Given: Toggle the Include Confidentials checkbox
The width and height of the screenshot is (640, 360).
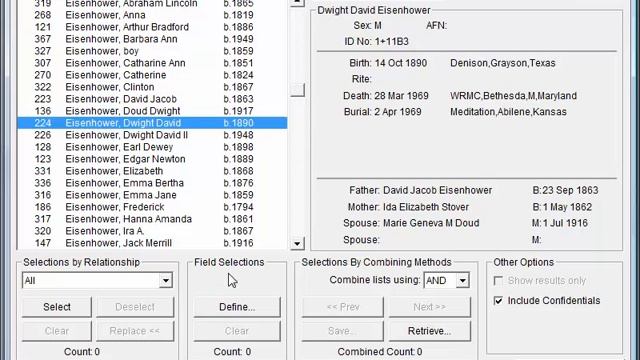Looking at the screenshot, I should pos(498,301).
